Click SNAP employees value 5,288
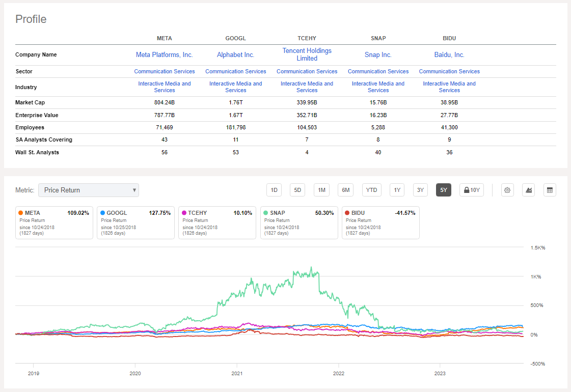571x392 pixels. pyautogui.click(x=378, y=127)
